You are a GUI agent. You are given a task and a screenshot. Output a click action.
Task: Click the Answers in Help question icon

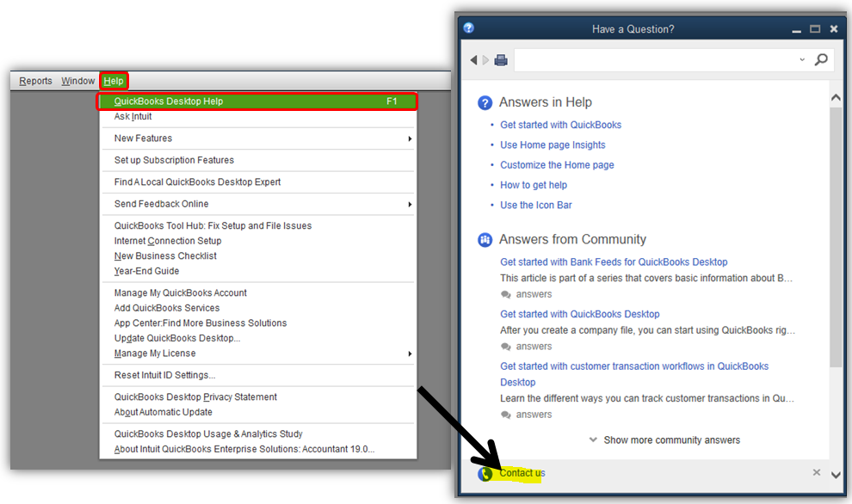coord(485,102)
